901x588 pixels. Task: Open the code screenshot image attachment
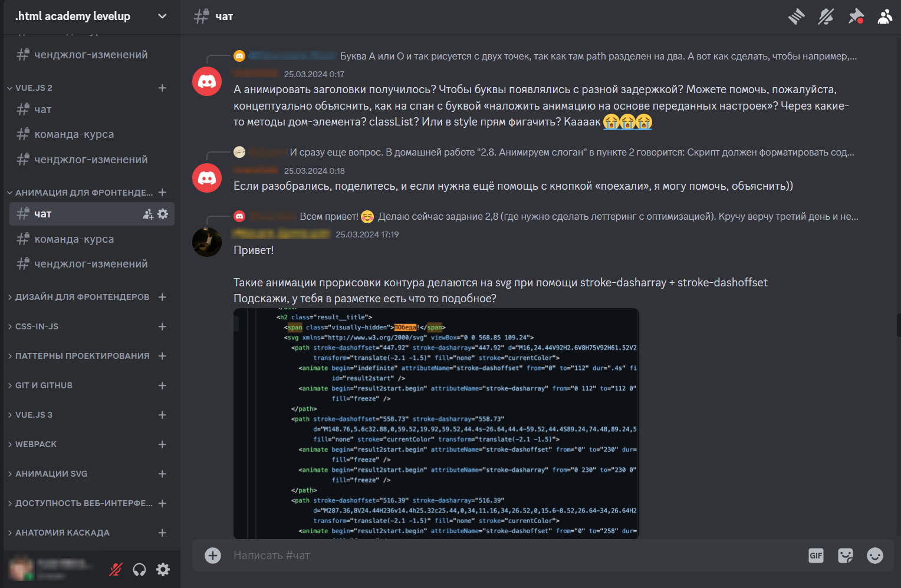point(436,424)
